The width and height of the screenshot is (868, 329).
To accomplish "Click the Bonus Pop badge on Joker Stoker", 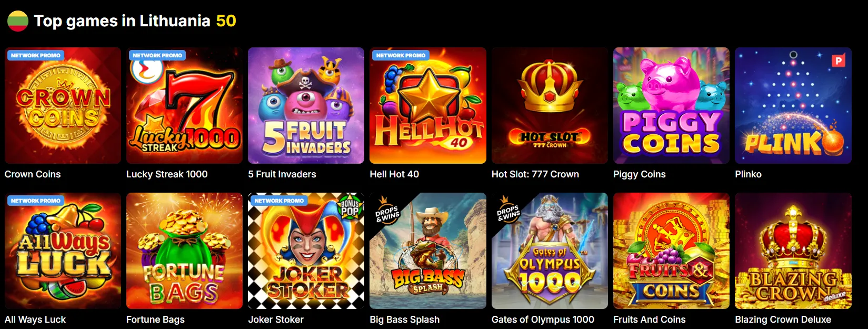I will click(x=350, y=207).
